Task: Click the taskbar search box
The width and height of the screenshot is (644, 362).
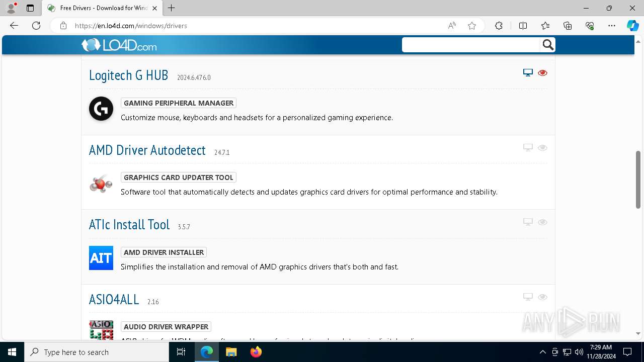Action: 97,352
